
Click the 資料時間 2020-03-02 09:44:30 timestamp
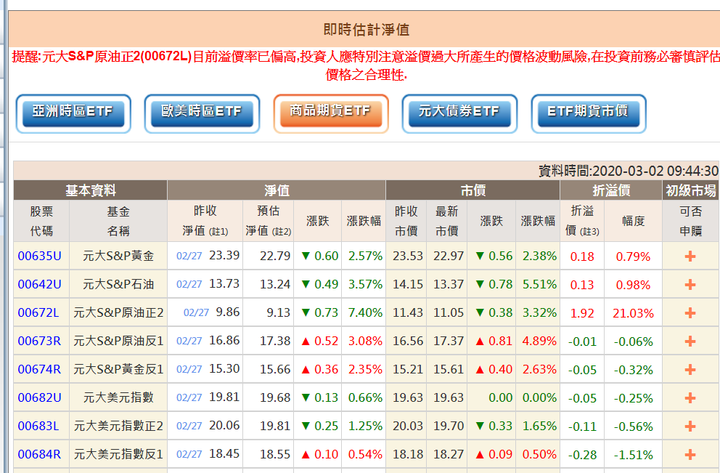628,171
